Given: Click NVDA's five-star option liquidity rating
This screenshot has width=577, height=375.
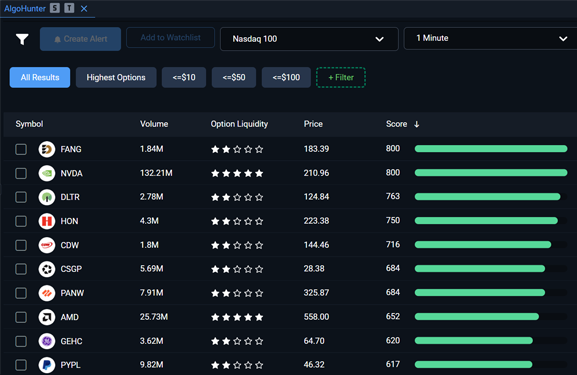Looking at the screenshot, I should tap(237, 173).
